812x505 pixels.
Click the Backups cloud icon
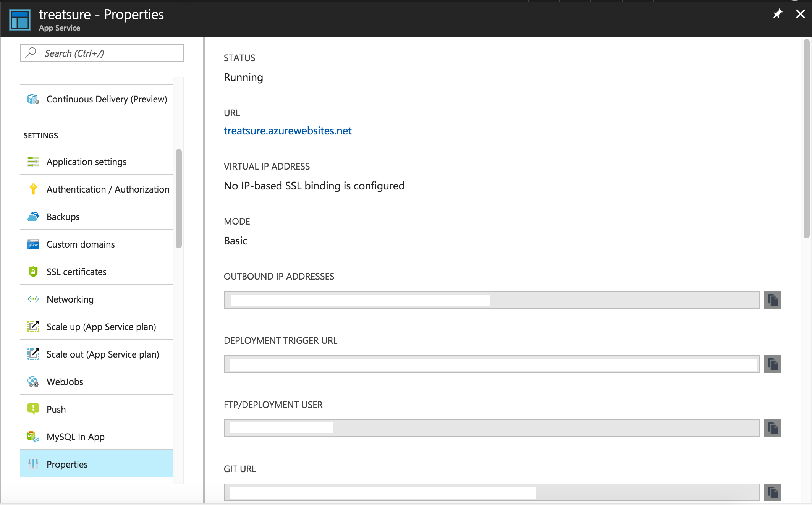pos(33,217)
